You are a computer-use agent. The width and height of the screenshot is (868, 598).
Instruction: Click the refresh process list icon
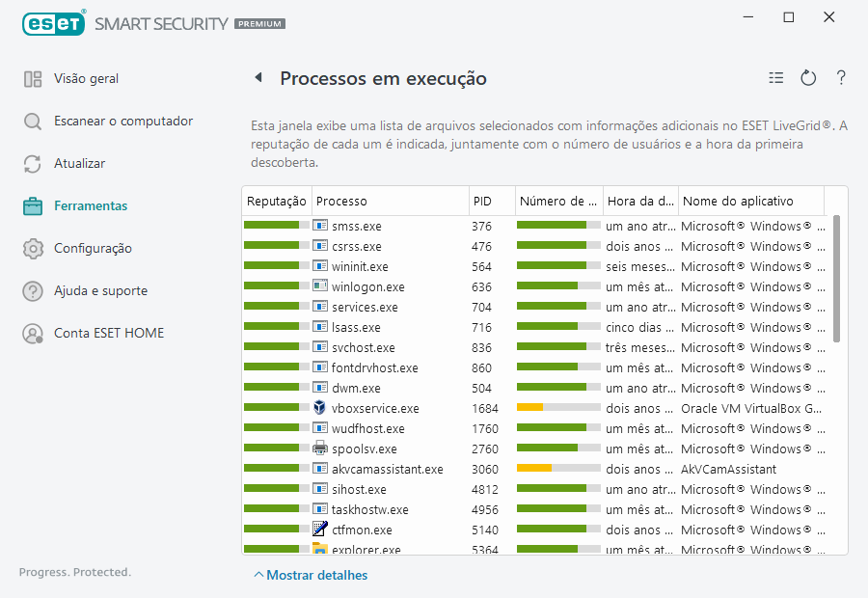click(x=808, y=78)
